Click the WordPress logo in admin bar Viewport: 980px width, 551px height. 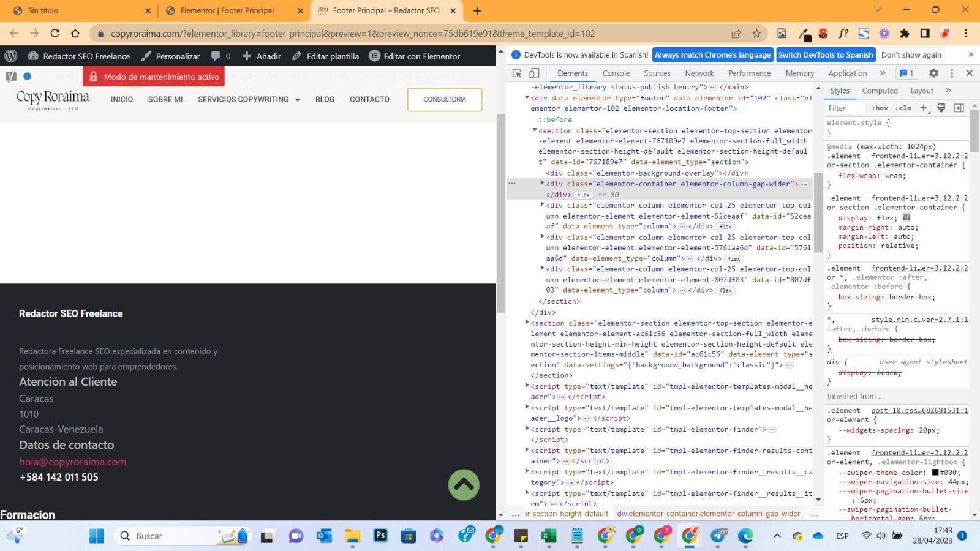(11, 56)
